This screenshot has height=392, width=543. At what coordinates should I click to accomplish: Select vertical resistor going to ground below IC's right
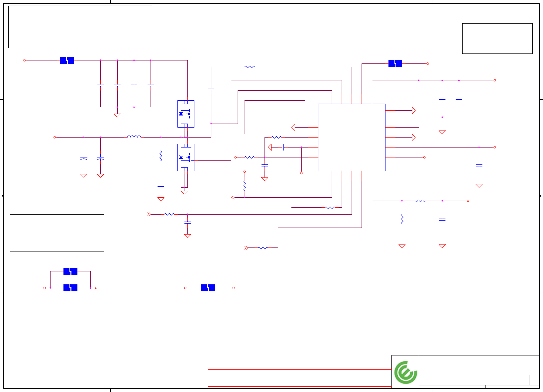402,219
